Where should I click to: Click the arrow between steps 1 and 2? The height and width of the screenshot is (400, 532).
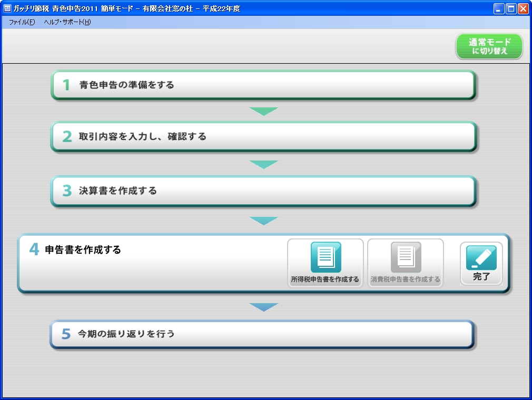click(x=262, y=111)
